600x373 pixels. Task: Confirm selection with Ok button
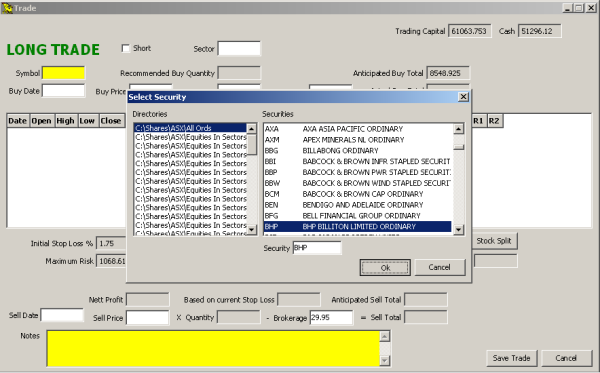385,267
